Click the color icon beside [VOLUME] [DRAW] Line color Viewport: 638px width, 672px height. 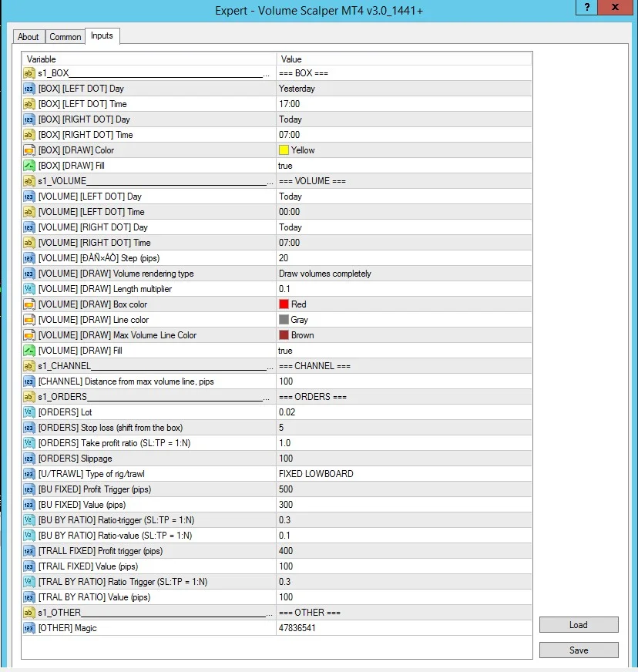[29, 320]
